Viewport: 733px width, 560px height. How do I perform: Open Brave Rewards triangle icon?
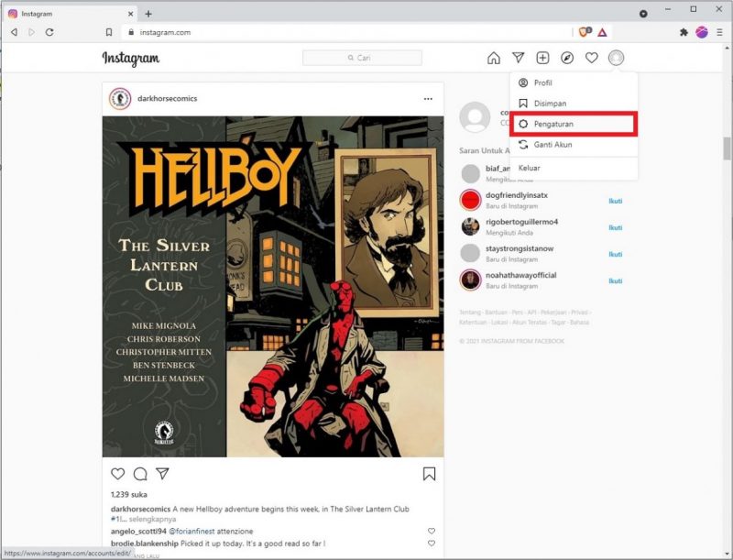[x=602, y=32]
